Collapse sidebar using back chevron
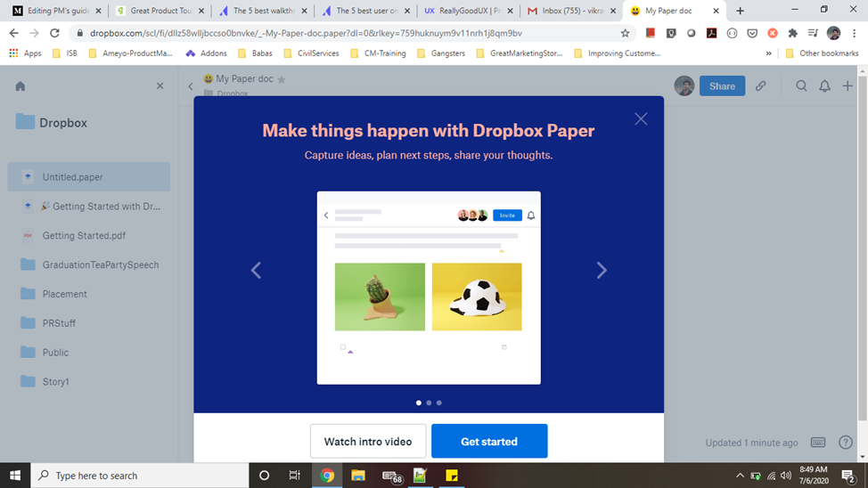 pyautogui.click(x=191, y=86)
